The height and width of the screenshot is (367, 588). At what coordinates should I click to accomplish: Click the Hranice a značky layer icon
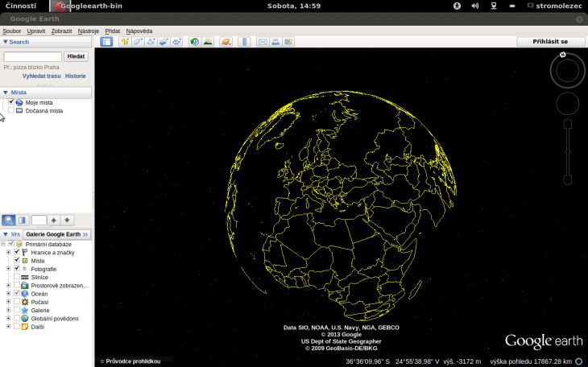(25, 252)
